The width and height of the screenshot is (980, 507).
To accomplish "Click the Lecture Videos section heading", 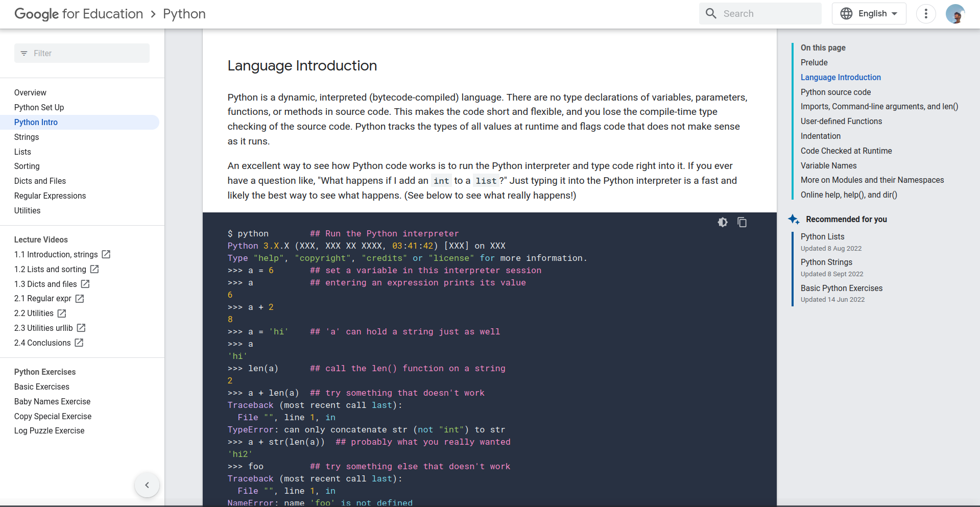I will (41, 239).
